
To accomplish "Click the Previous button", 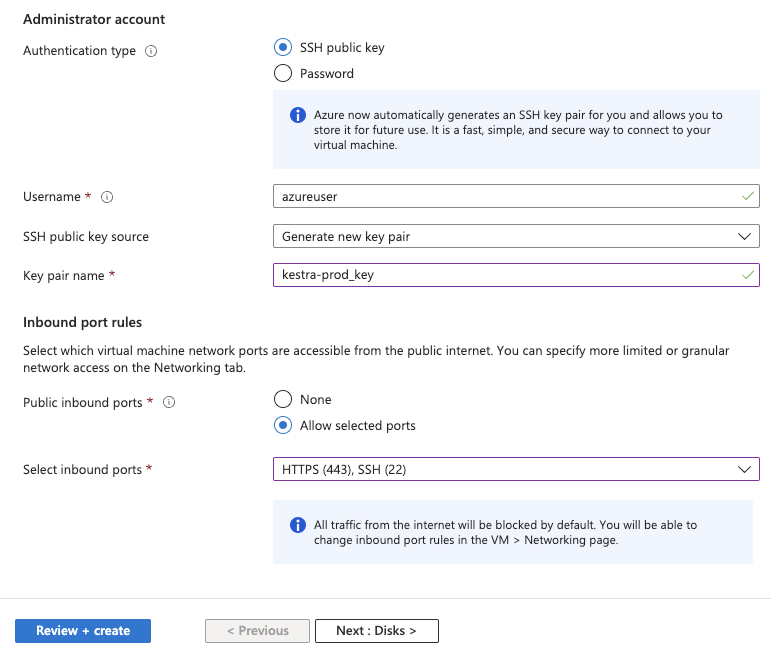I will pos(257,631).
